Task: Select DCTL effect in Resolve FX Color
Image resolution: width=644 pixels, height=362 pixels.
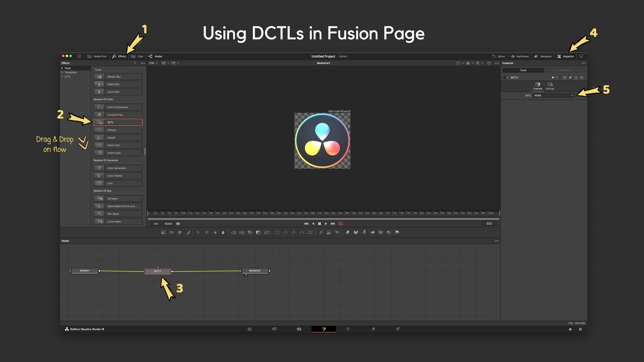Action: point(118,122)
